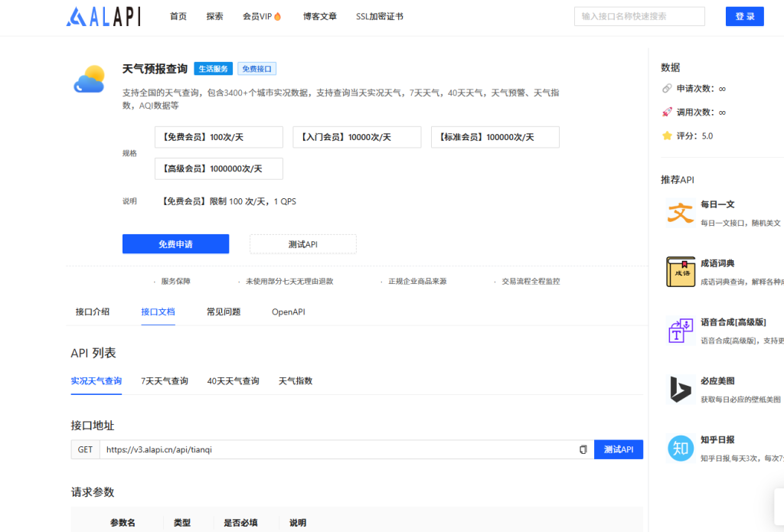Select the 7天天气查询 API tab
784x532 pixels.
point(165,381)
